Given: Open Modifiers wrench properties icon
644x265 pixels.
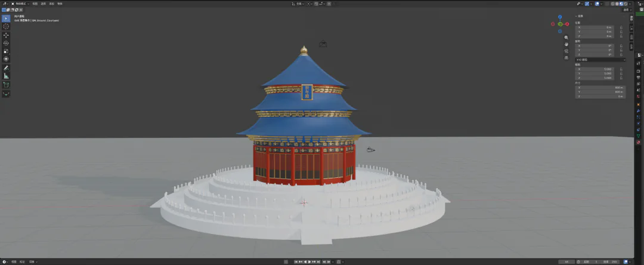Looking at the screenshot, I should (x=638, y=110).
